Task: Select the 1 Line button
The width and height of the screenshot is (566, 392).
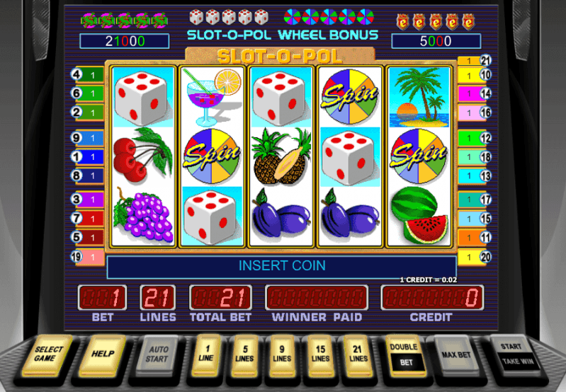Action: click(206, 354)
